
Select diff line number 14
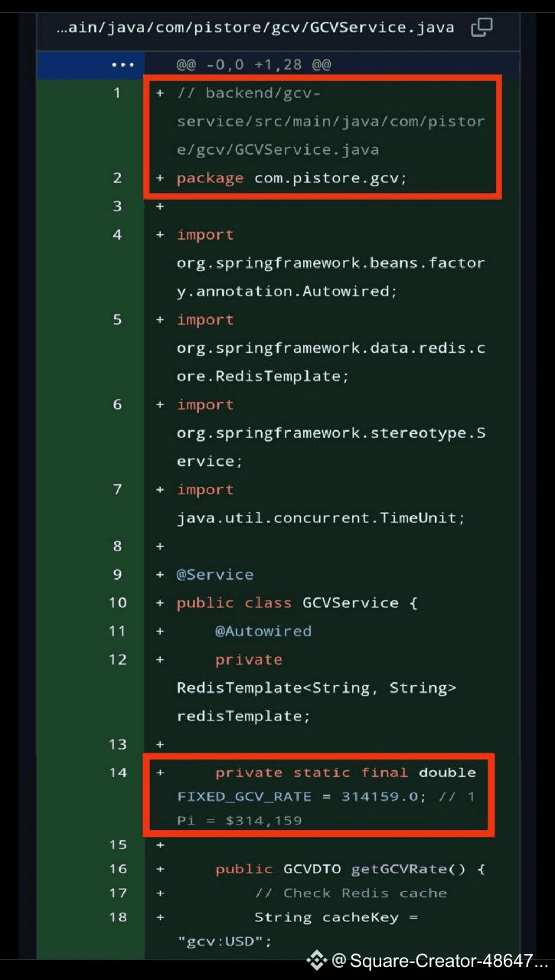pos(117,773)
